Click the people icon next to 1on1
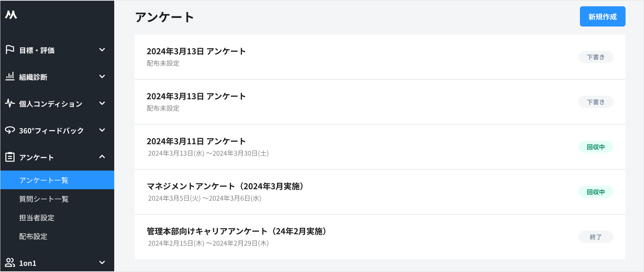The image size is (644, 272). coord(10,263)
